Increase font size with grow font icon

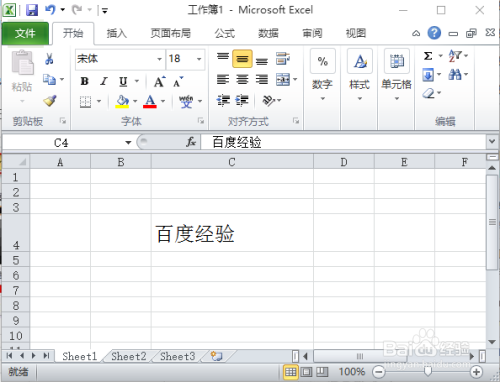pyautogui.click(x=159, y=81)
